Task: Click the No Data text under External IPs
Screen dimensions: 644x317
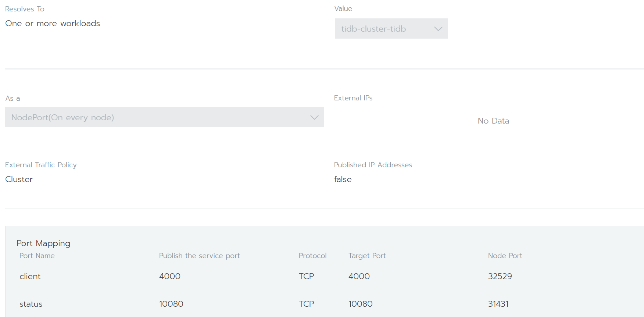Action: (x=493, y=121)
